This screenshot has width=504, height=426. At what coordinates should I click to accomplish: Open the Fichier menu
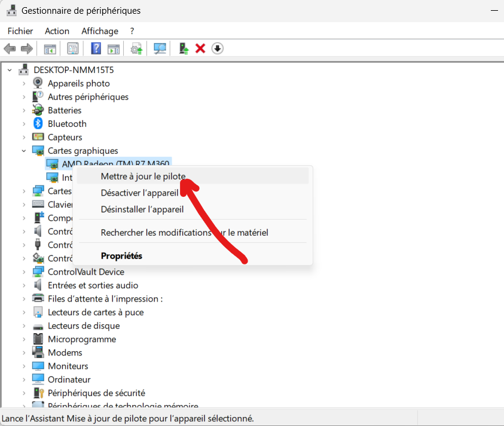(x=20, y=31)
